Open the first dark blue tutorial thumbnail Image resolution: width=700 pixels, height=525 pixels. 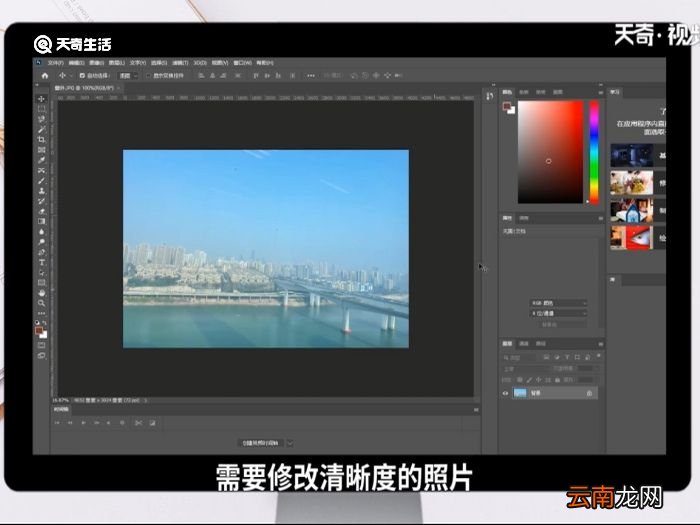(x=631, y=155)
